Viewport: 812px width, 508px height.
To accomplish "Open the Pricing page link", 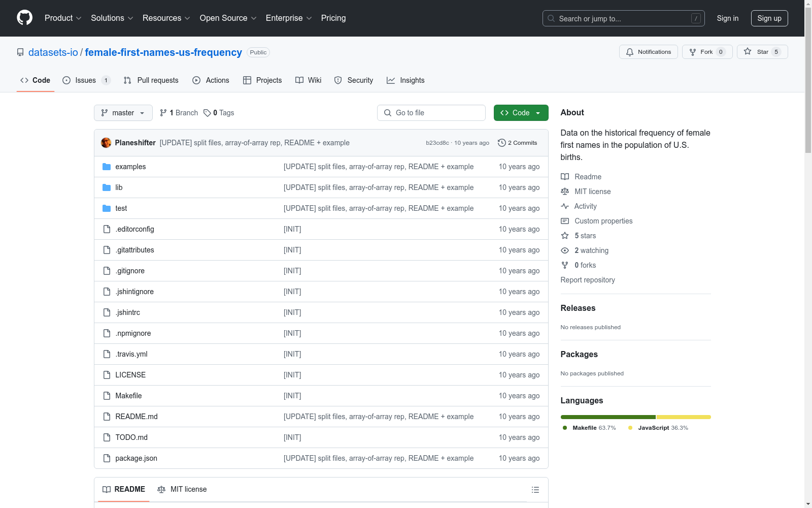I will [333, 18].
